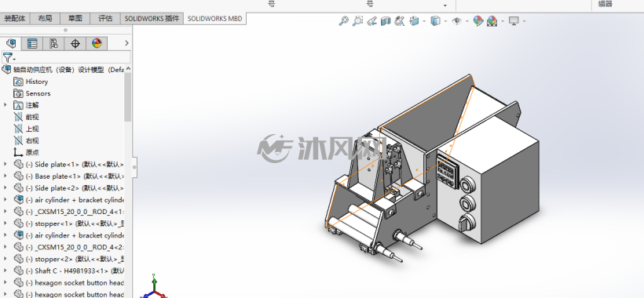Click the Apply Scene icon

[x=492, y=21]
